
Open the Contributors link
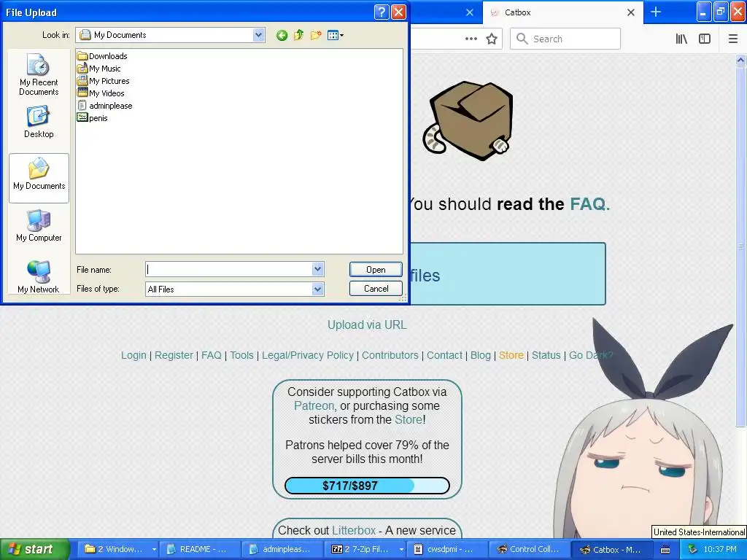tap(390, 355)
